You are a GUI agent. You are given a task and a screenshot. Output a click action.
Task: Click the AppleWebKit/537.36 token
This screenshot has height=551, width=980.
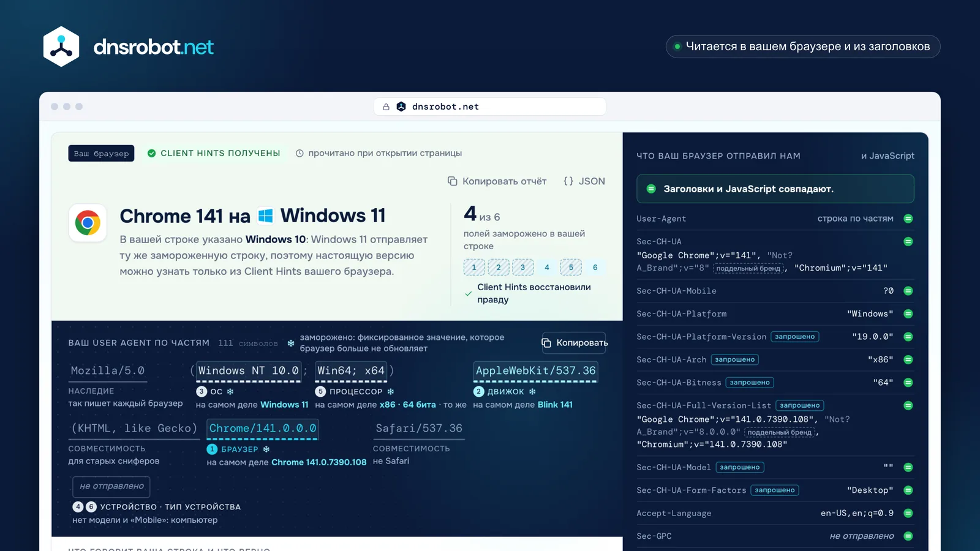click(x=535, y=371)
